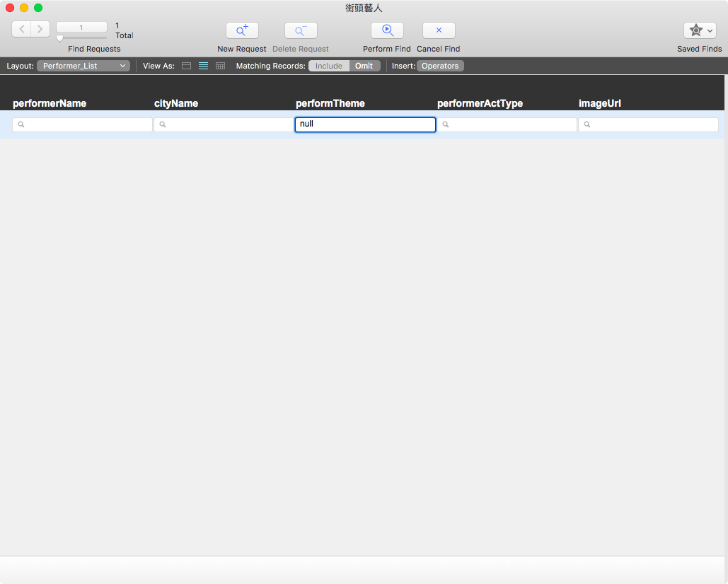728x584 pixels.
Task: Go to previous find request arrow
Action: click(x=21, y=29)
